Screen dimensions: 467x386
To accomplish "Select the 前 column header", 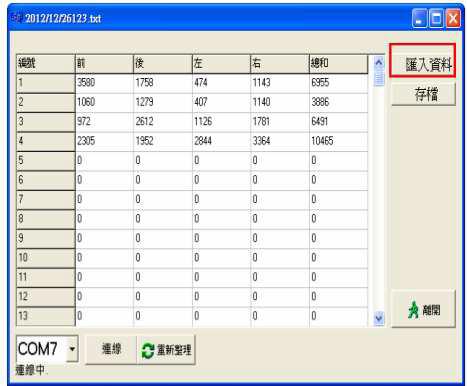I will point(104,64).
